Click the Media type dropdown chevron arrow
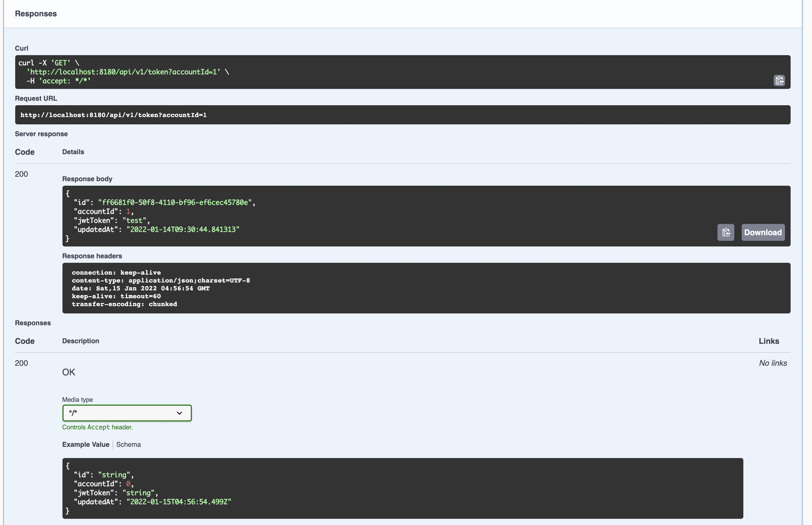 click(179, 413)
